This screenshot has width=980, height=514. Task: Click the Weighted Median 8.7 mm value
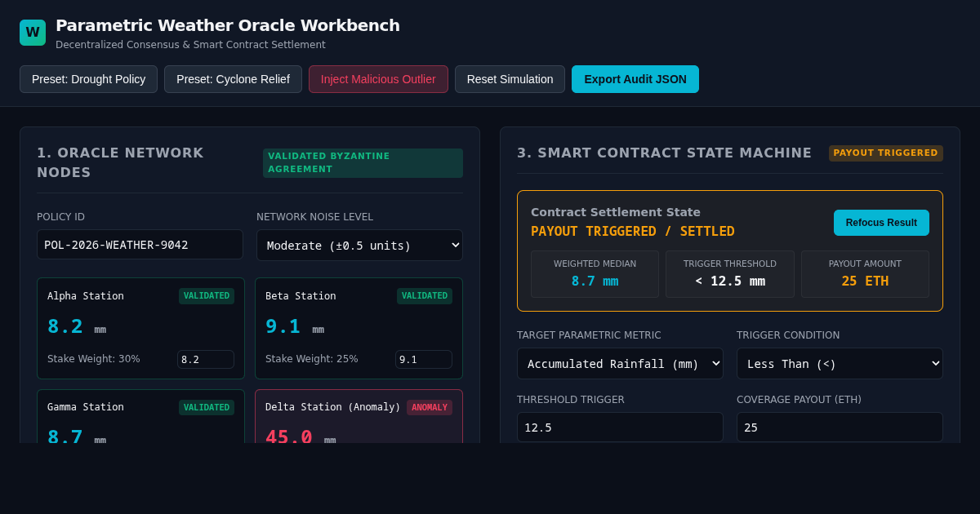[x=595, y=281]
